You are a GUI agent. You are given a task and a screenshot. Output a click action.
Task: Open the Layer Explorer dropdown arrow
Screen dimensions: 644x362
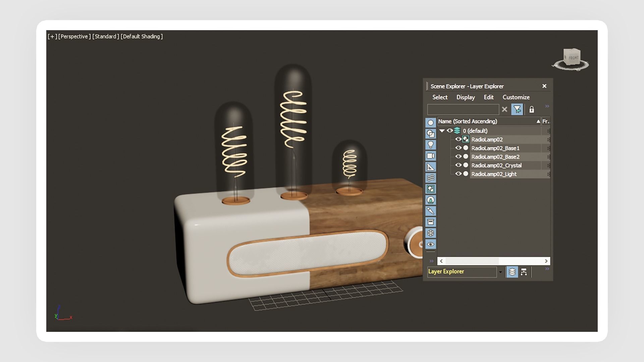500,272
